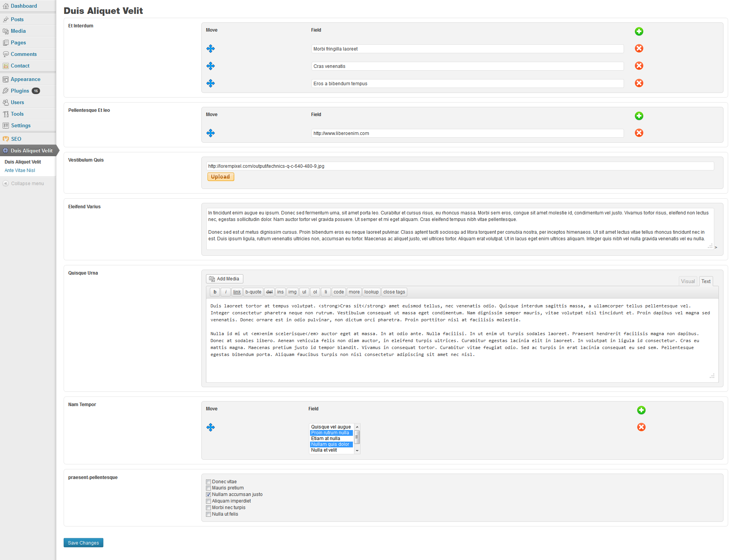732x560 pixels.
Task: Switch the editor to Text tab
Action: coord(706,281)
